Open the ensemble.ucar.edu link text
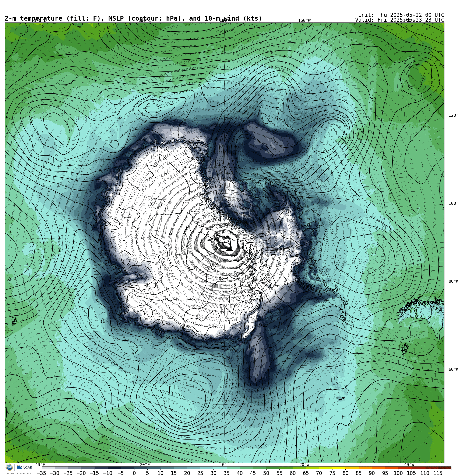Viewport: 458px width, 476px height. (x=19, y=474)
